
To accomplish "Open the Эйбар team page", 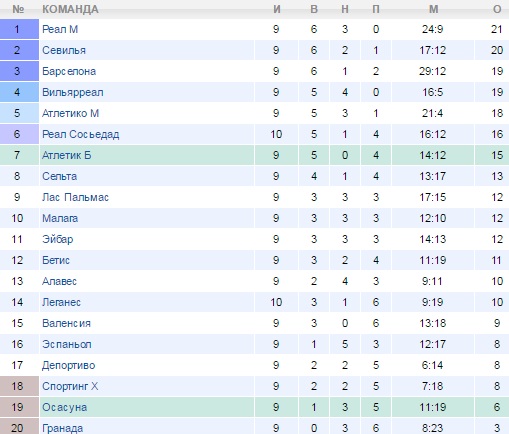I will click(58, 239).
